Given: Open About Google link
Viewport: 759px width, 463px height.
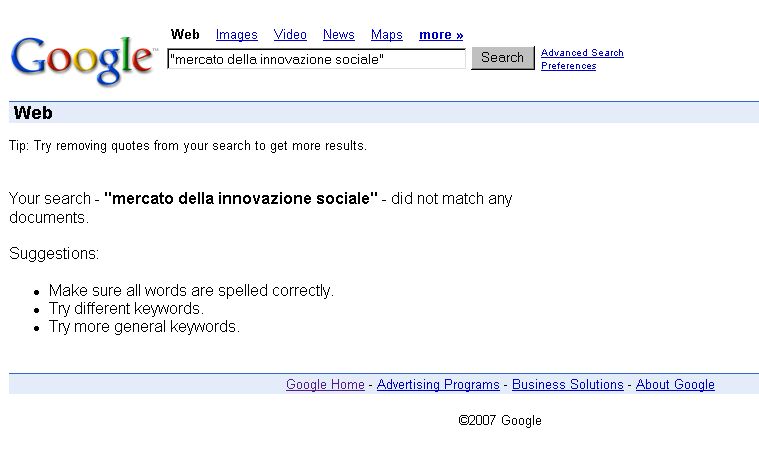Looking at the screenshot, I should pos(675,385).
